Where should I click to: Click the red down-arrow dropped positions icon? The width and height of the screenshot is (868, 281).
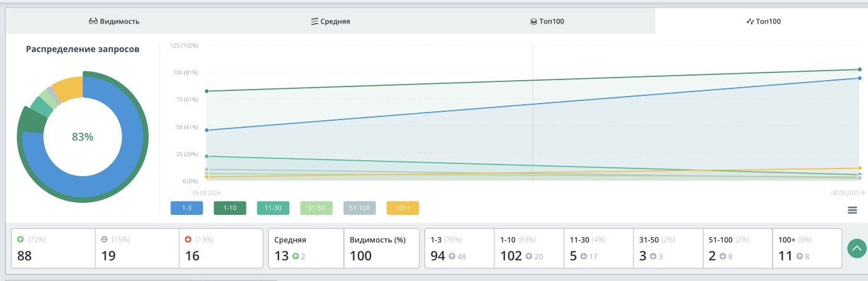pos(188,240)
